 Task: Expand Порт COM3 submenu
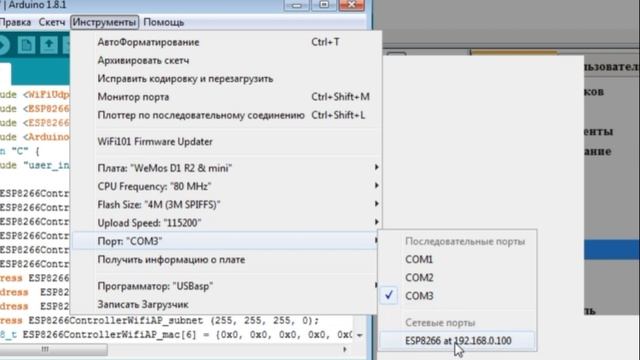click(224, 241)
